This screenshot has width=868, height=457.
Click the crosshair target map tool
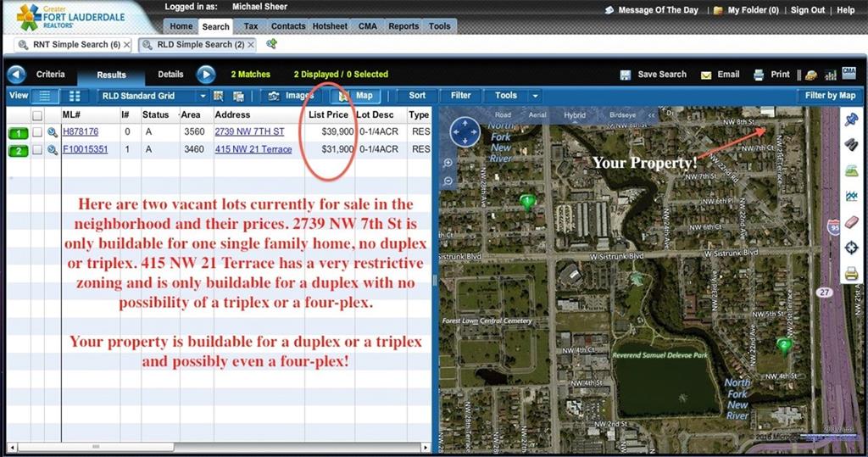pos(851,247)
